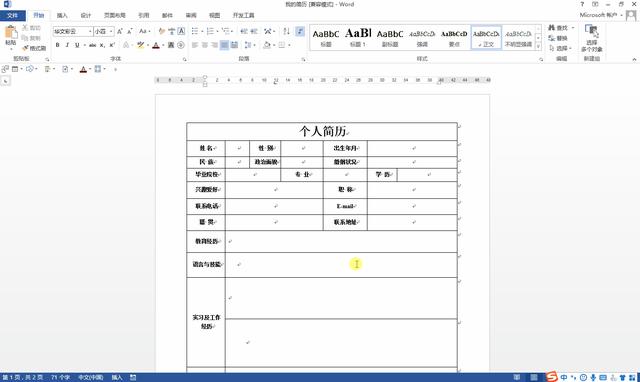Apply the 正文 style
Viewport: 640px width, 382px height.
[486, 37]
